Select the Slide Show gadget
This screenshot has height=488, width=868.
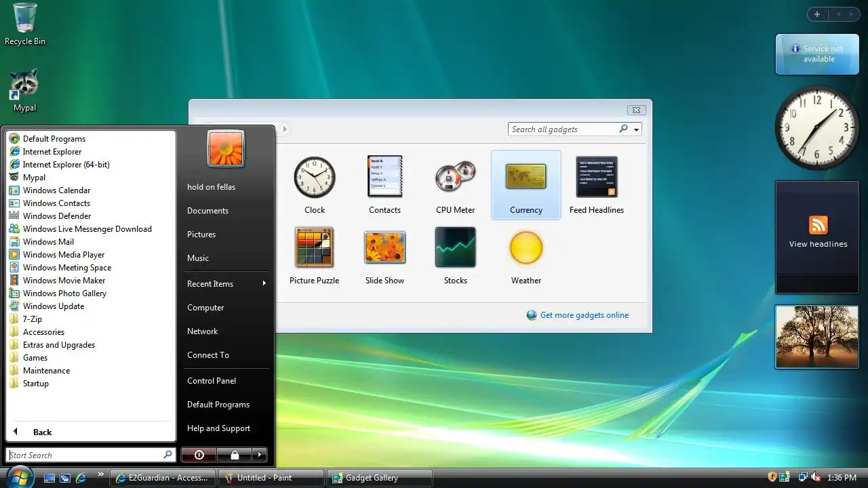pyautogui.click(x=384, y=256)
